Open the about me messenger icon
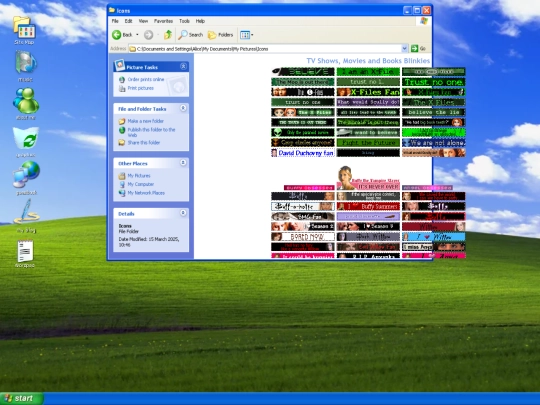 25,104
